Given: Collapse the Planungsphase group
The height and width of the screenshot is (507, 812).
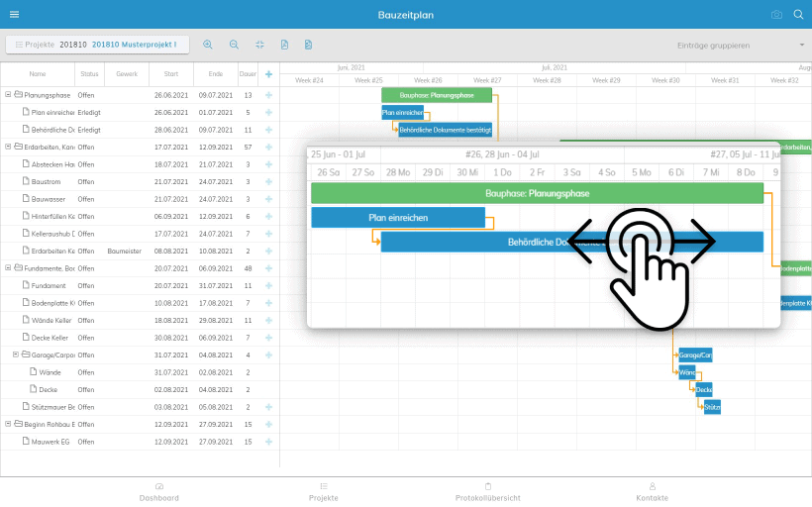Looking at the screenshot, I should [x=8, y=95].
